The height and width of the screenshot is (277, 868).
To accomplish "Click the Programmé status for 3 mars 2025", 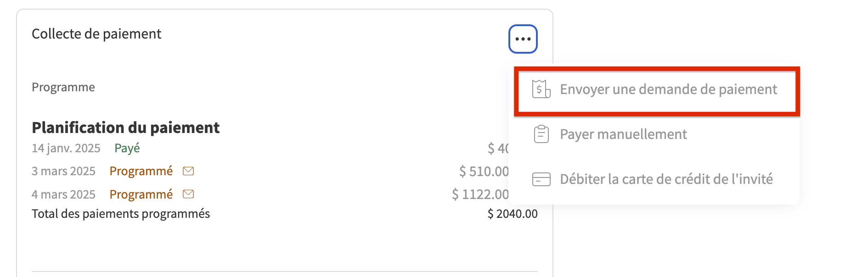I will [x=141, y=171].
